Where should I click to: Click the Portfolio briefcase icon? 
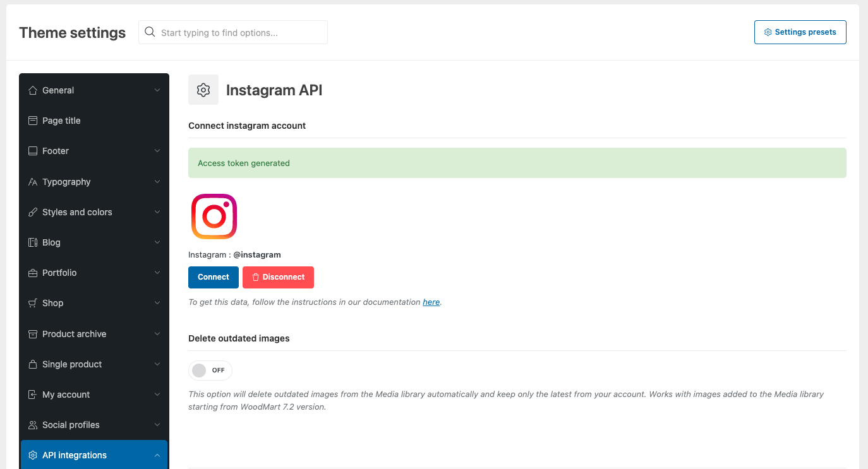point(33,273)
